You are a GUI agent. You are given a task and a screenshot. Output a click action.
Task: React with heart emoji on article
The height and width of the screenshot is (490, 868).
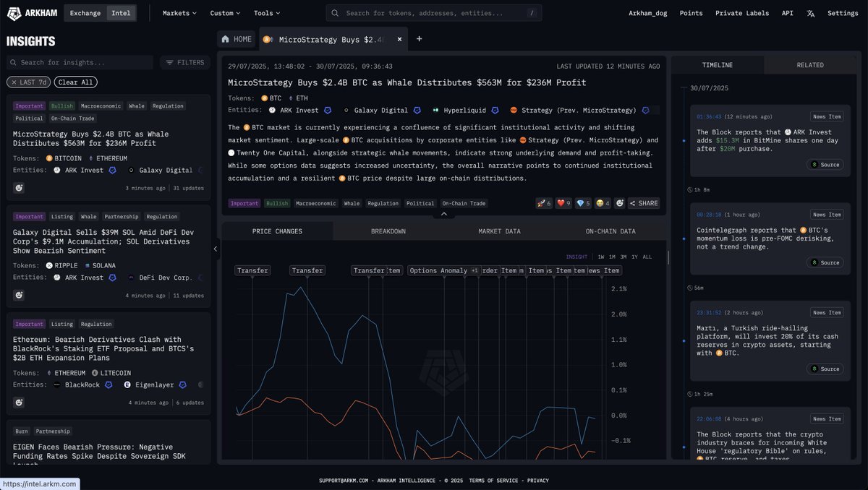coord(563,203)
